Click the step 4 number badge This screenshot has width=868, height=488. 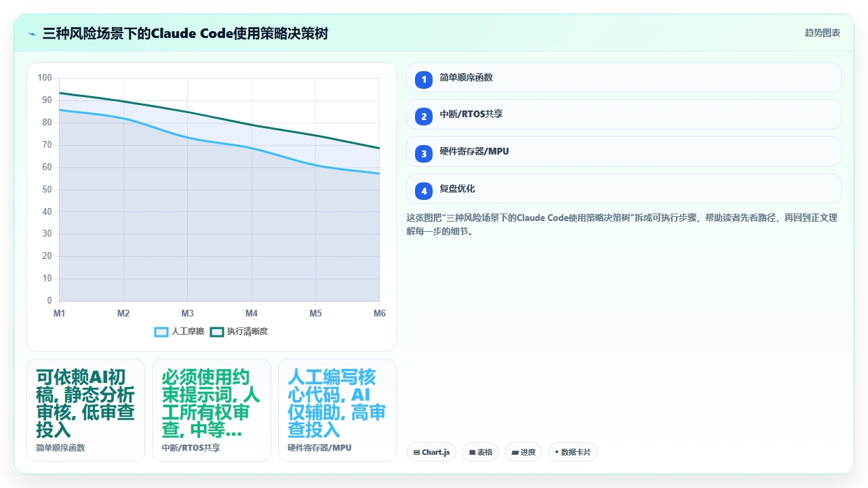point(424,191)
